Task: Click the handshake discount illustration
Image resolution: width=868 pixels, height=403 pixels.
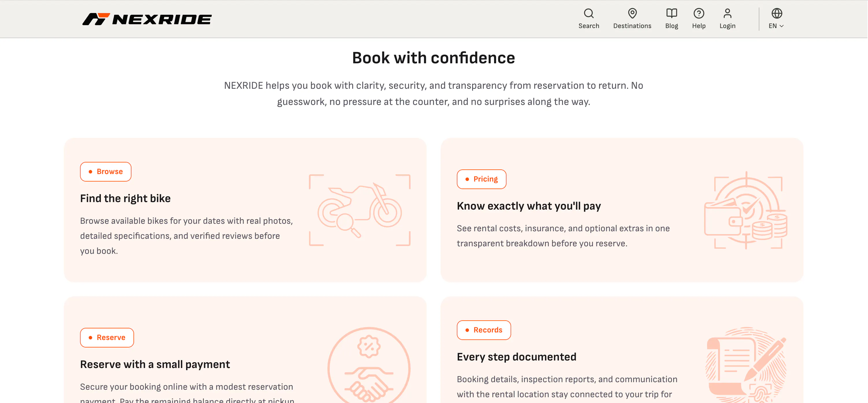Action: point(369,365)
